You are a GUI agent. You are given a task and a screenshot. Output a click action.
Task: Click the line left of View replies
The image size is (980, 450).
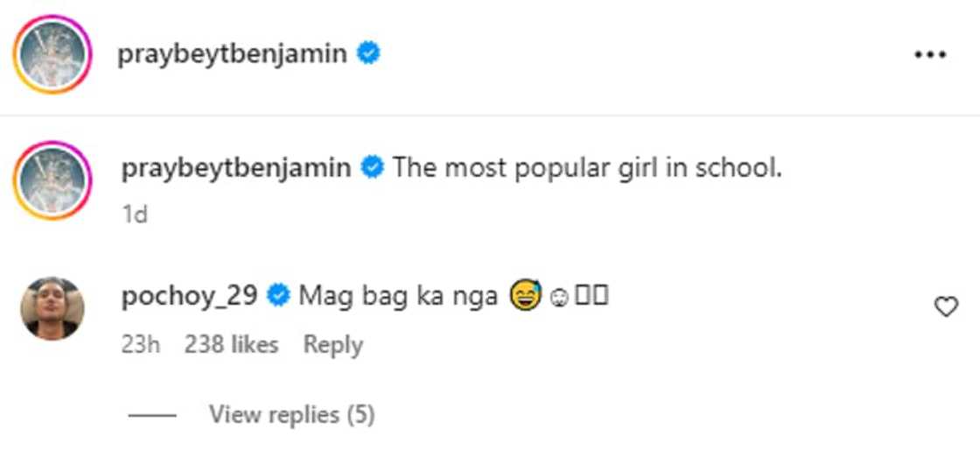pyautogui.click(x=151, y=415)
